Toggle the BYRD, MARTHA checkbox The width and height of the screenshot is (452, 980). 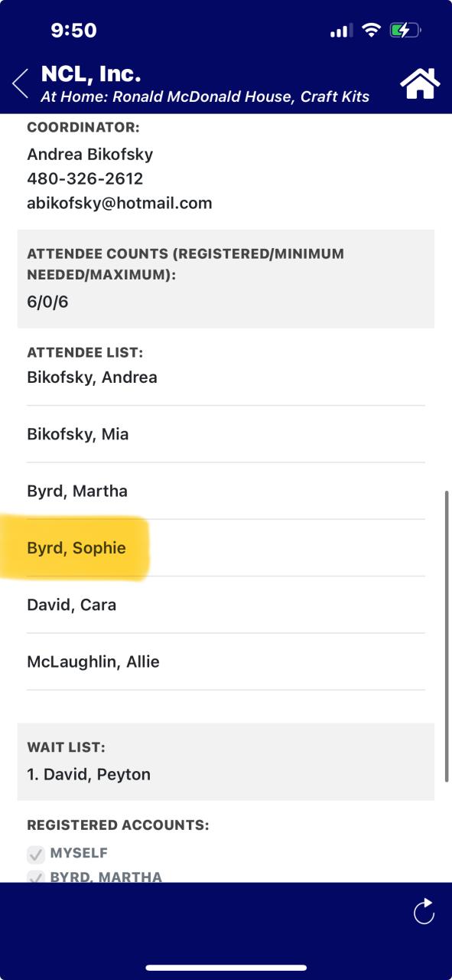click(35, 877)
